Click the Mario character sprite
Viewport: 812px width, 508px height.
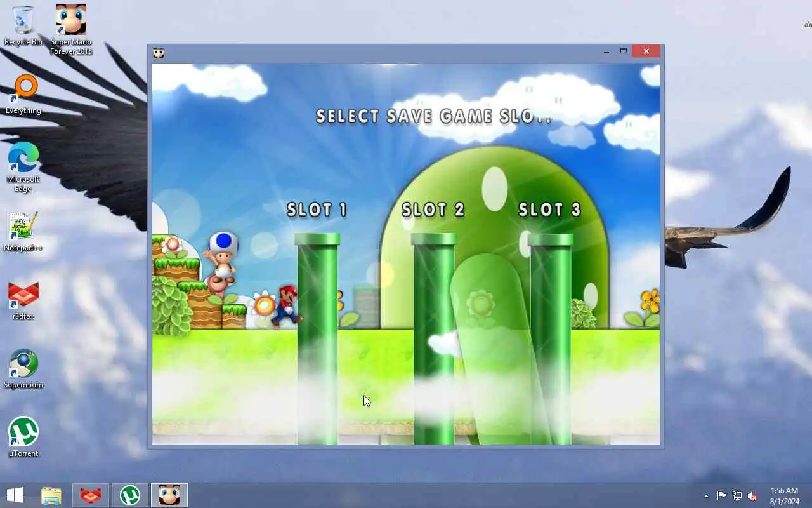pos(287,306)
